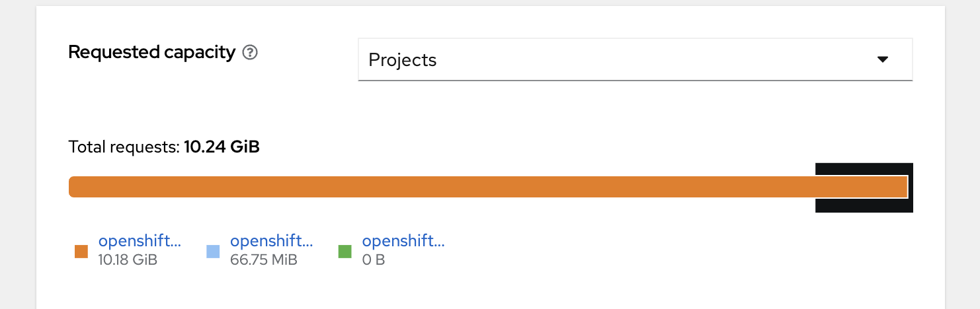Screen dimensions: 980x309
Task: Click the white-outlined tip of the capacity bar
Action: pyautogui.click(x=906, y=187)
